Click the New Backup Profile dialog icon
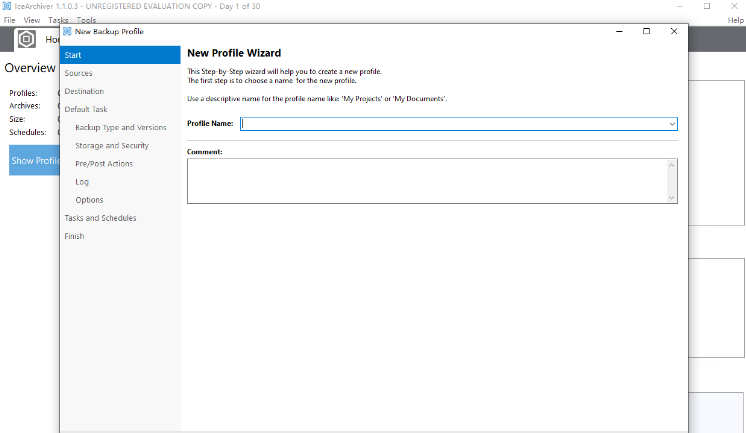 pyautogui.click(x=68, y=31)
